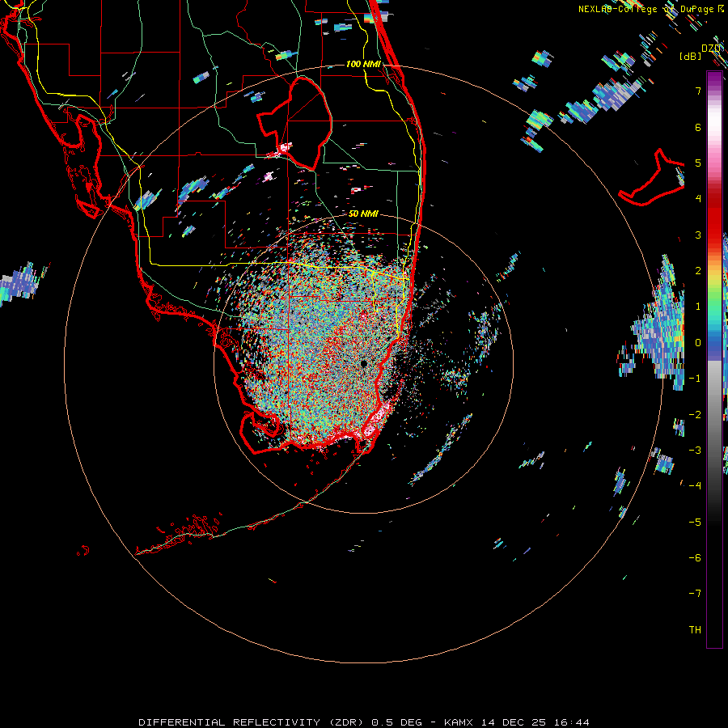
Task: Click the TH threshold label on scale
Action: click(x=695, y=630)
